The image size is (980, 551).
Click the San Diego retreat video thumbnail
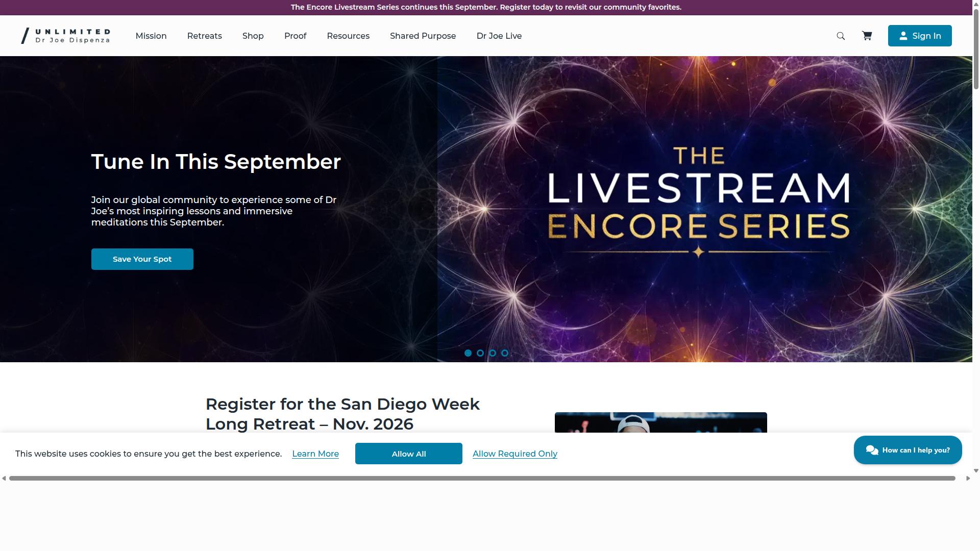(661, 422)
